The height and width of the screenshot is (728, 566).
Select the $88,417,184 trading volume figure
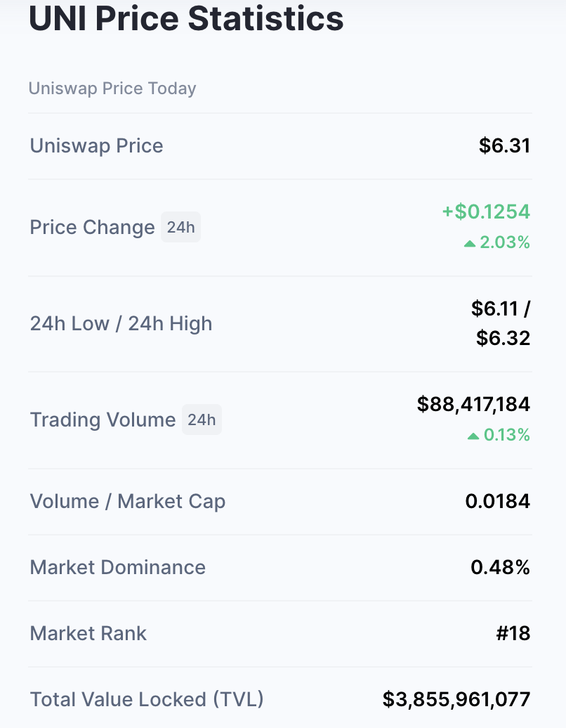click(473, 404)
